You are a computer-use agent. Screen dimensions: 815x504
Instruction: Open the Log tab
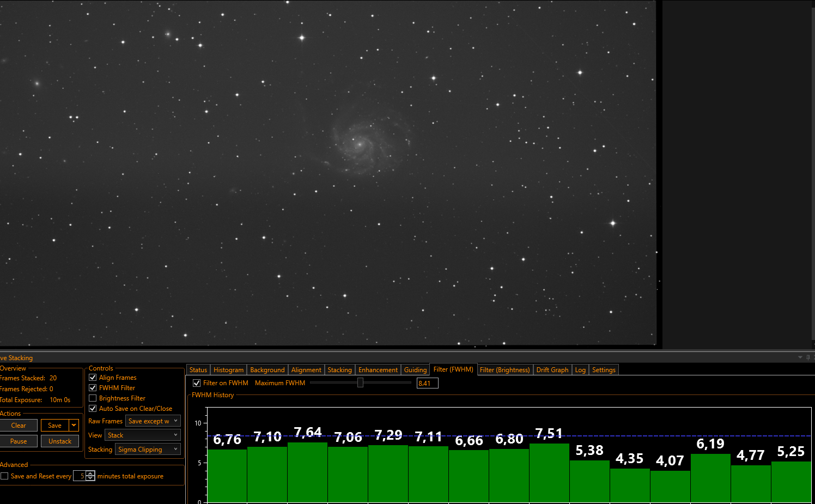pyautogui.click(x=580, y=370)
